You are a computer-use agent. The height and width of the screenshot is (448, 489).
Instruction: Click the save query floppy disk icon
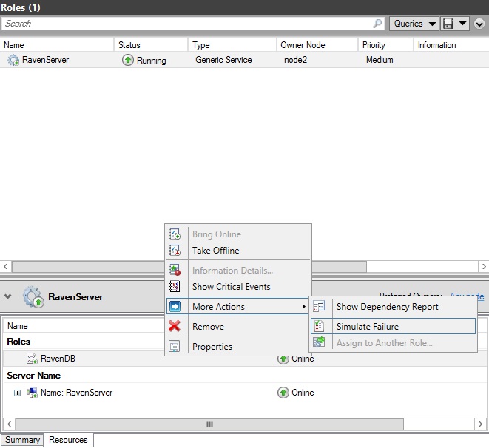[x=448, y=24]
